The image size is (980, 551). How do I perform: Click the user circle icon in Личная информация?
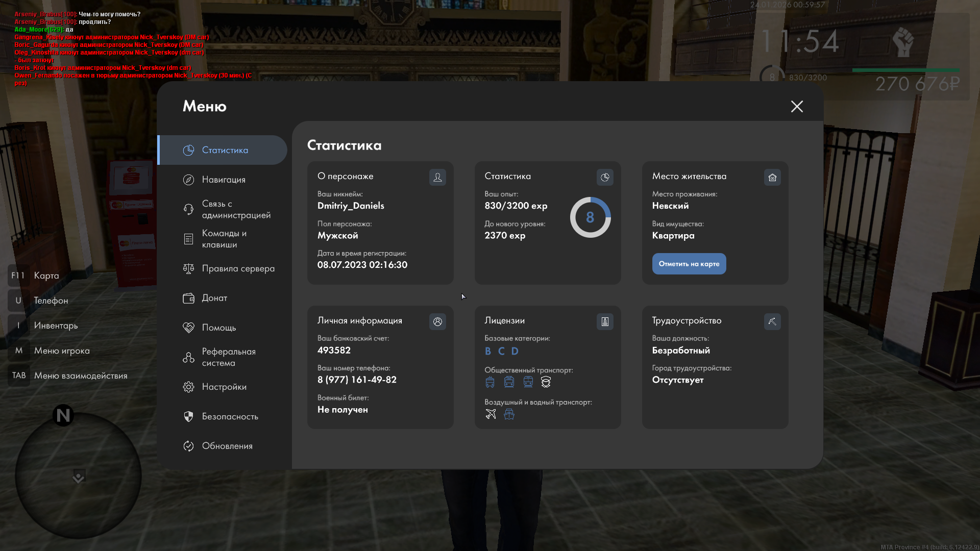[437, 321]
